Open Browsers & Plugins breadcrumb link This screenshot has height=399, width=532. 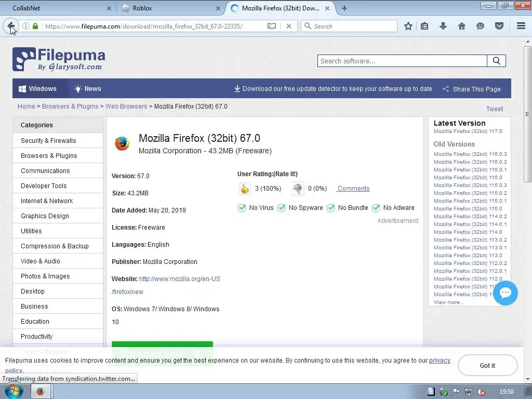click(70, 106)
